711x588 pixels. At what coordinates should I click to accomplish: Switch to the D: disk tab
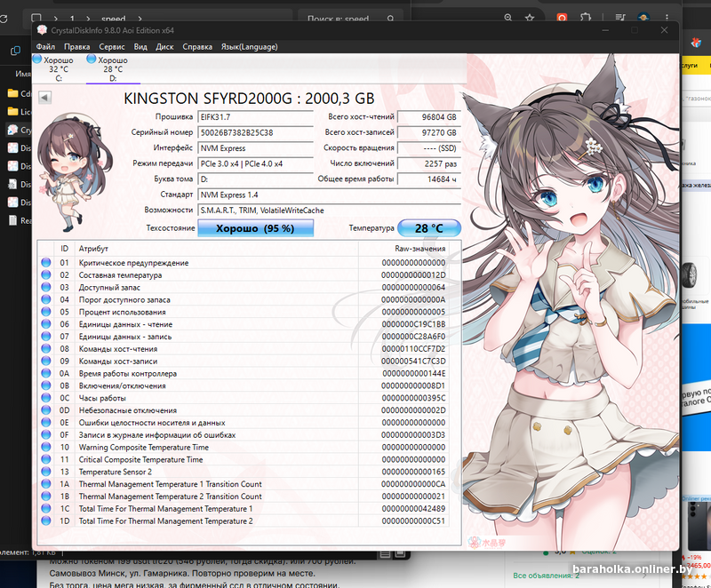click(x=113, y=69)
